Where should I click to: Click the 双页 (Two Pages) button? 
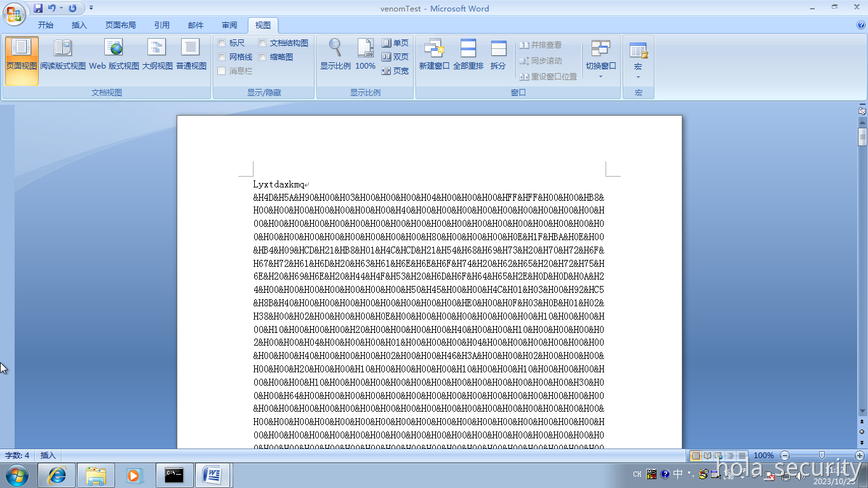click(396, 58)
